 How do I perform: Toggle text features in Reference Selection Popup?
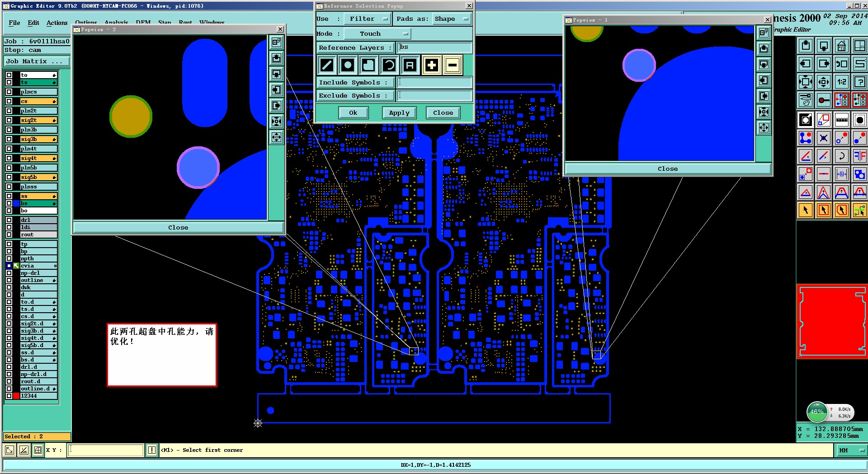(x=410, y=65)
